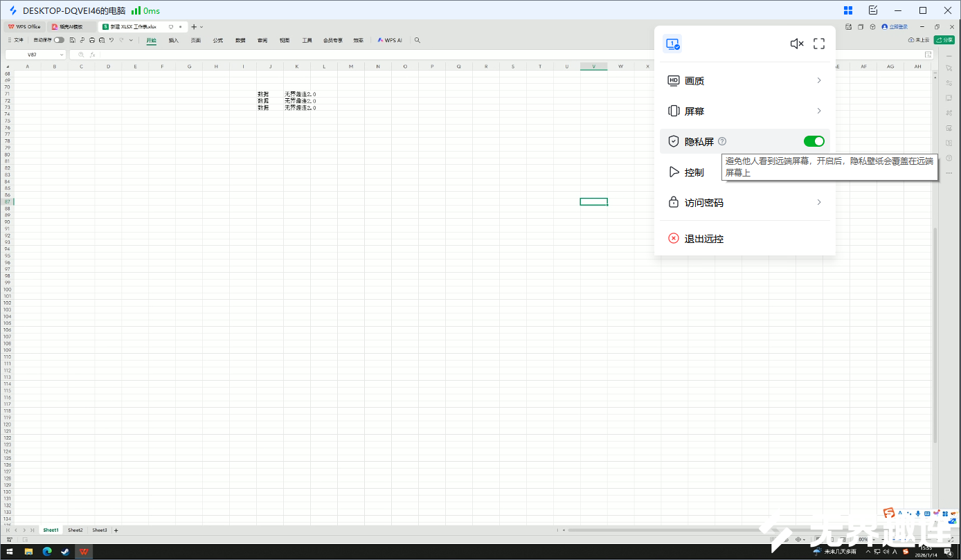Click the notes icon in the title bar

[873, 10]
